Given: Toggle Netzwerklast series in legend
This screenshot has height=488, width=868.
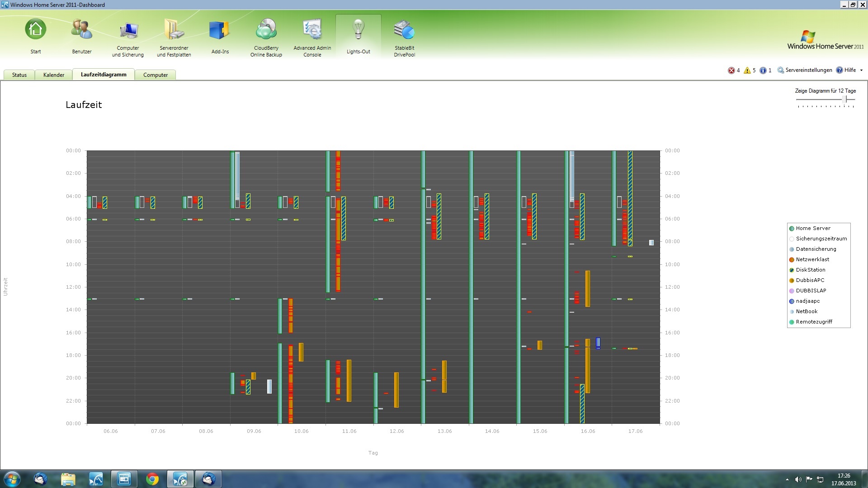Looking at the screenshot, I should 812,259.
